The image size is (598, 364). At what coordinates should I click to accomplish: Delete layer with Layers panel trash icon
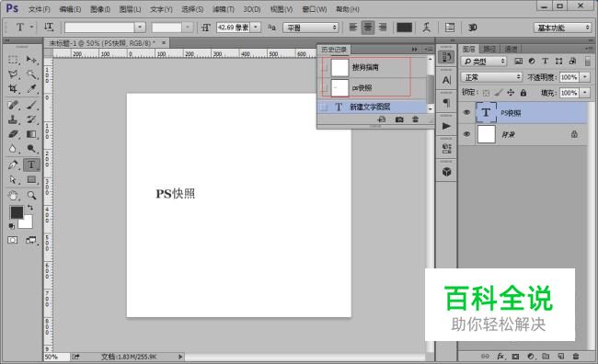click(x=576, y=357)
